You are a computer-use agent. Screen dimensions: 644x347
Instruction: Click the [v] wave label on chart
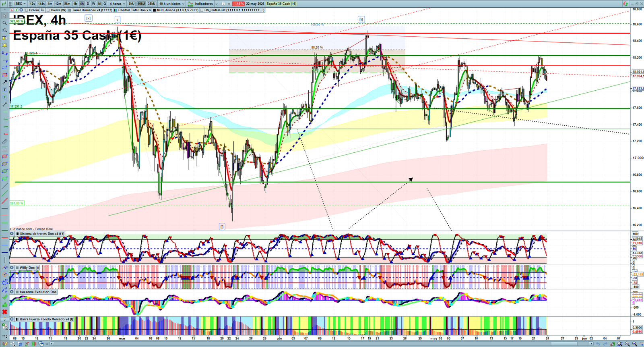pyautogui.click(x=89, y=18)
